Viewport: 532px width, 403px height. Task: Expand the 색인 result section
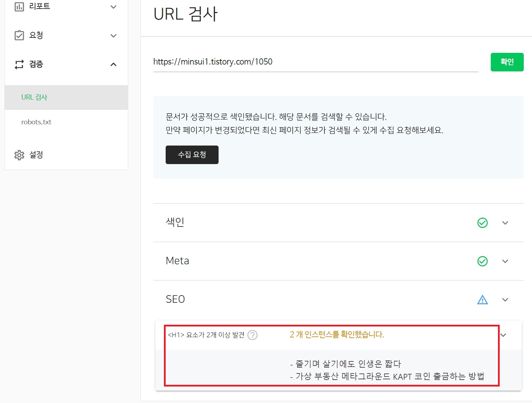[x=505, y=223]
